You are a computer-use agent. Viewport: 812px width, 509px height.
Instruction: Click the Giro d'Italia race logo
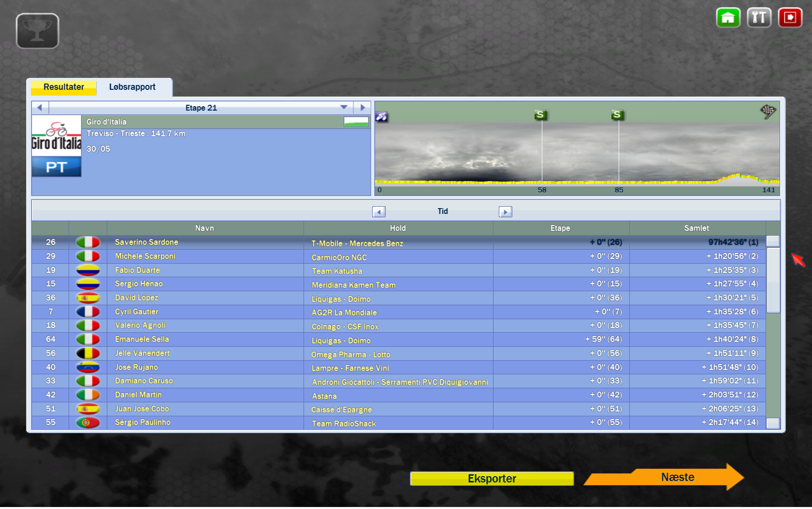57,136
